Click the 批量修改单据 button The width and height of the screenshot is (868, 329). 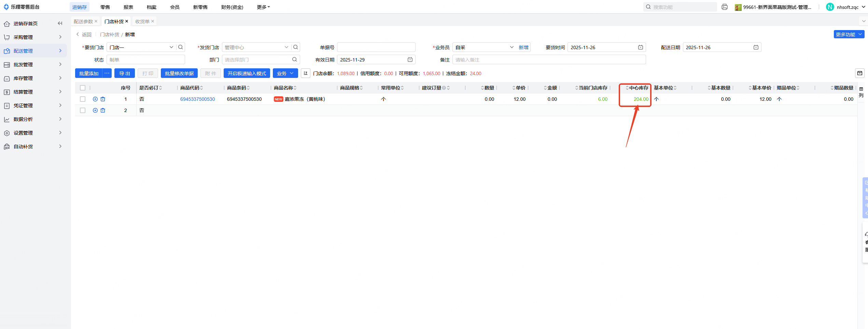(x=179, y=73)
